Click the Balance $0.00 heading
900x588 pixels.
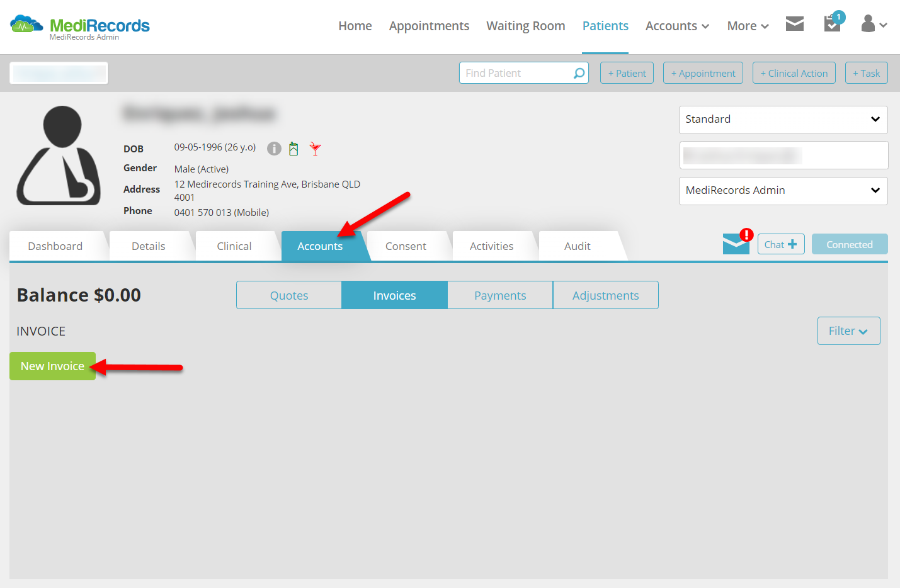(79, 295)
